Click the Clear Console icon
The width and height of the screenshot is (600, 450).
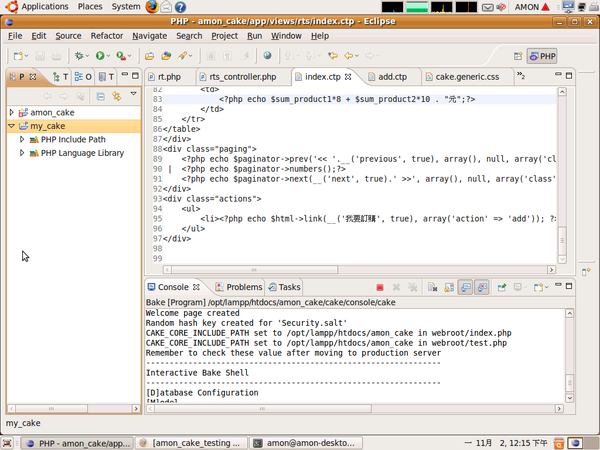pos(432,288)
